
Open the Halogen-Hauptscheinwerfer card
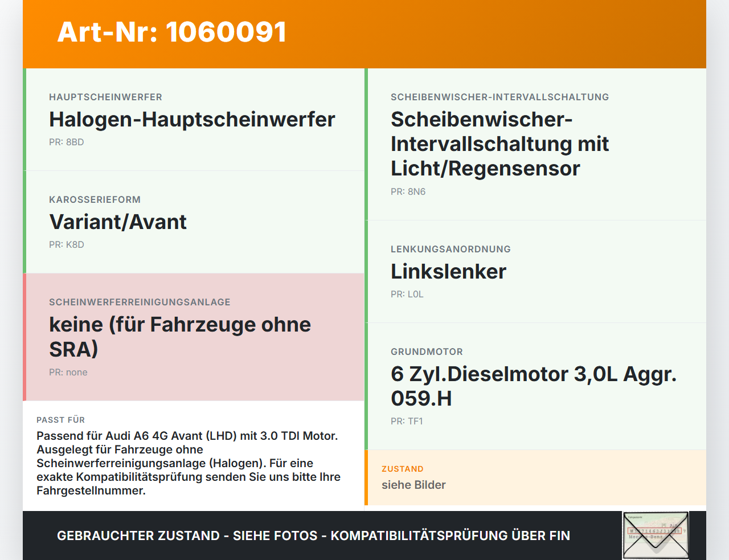194,120
